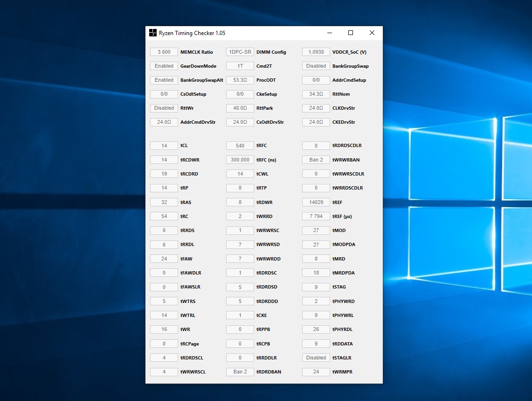Click the tFAW value field
The image size is (532, 401).
[x=164, y=259]
